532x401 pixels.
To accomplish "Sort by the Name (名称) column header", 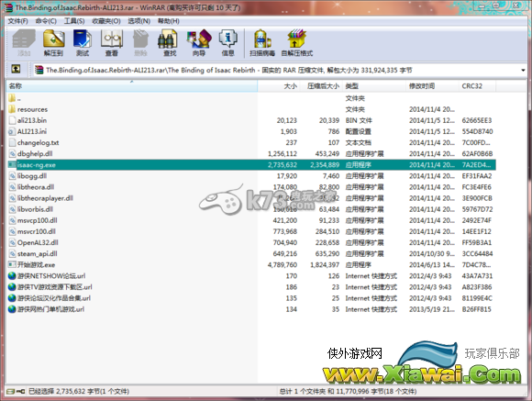I will (132, 86).
